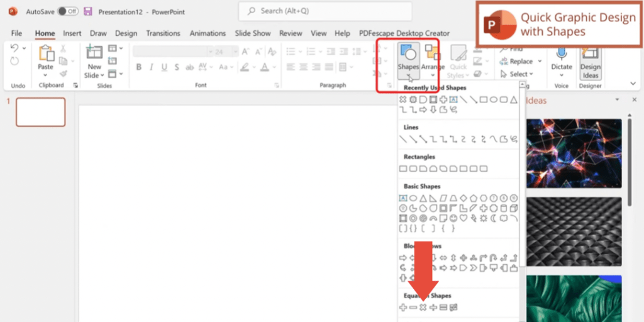This screenshot has height=322, width=644.
Task: Switch to the Animations tab
Action: pos(208,33)
